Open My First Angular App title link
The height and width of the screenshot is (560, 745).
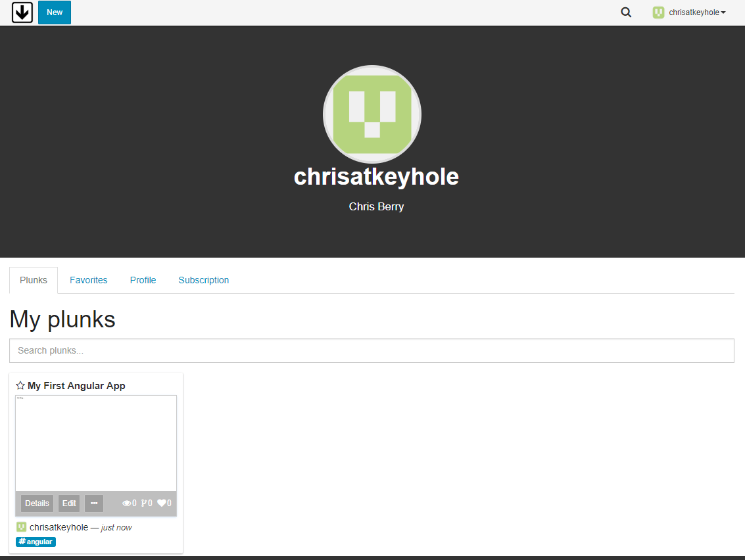[x=76, y=386]
